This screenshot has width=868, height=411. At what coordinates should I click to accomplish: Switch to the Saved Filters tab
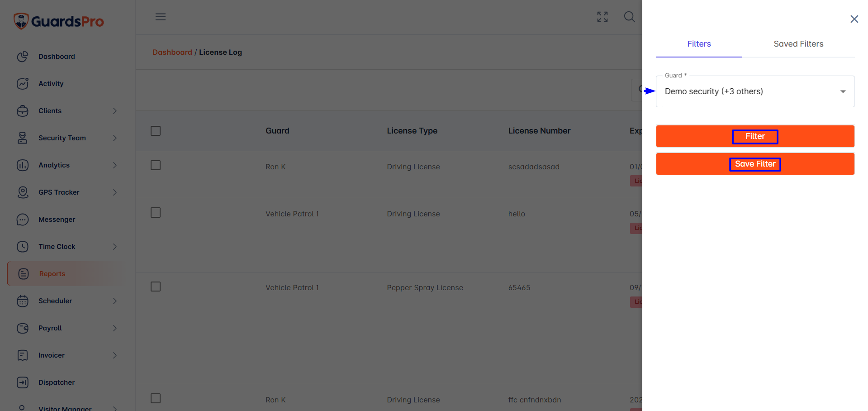pyautogui.click(x=798, y=44)
